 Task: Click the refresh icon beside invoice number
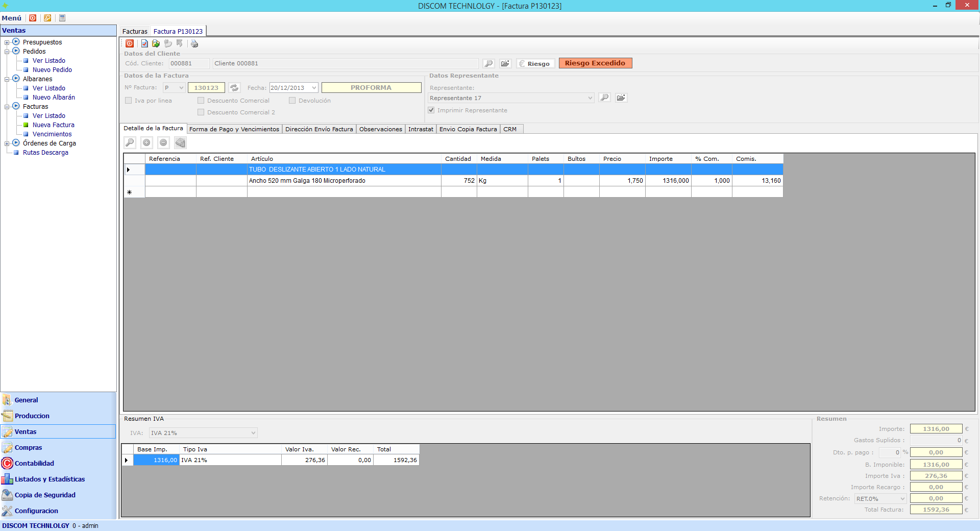[234, 88]
